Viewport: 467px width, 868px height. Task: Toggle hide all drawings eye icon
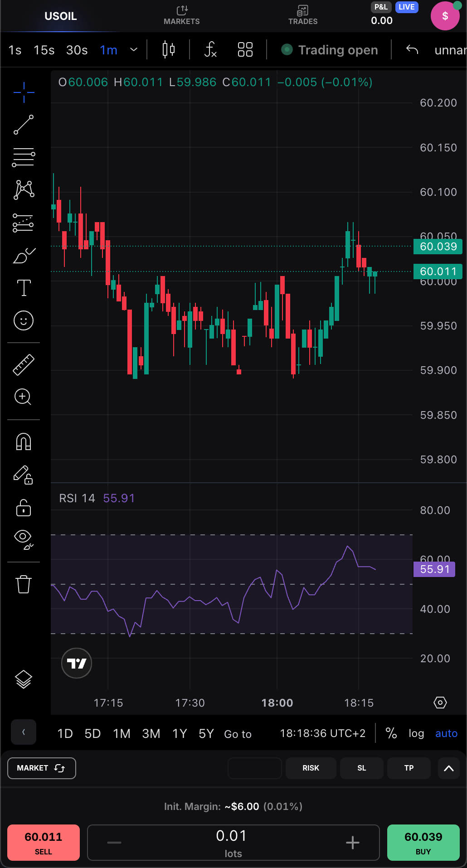coord(24,538)
